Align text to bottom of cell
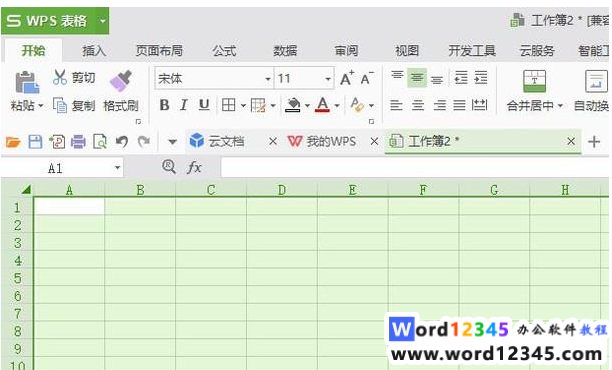The width and height of the screenshot is (612, 370). 437,80
